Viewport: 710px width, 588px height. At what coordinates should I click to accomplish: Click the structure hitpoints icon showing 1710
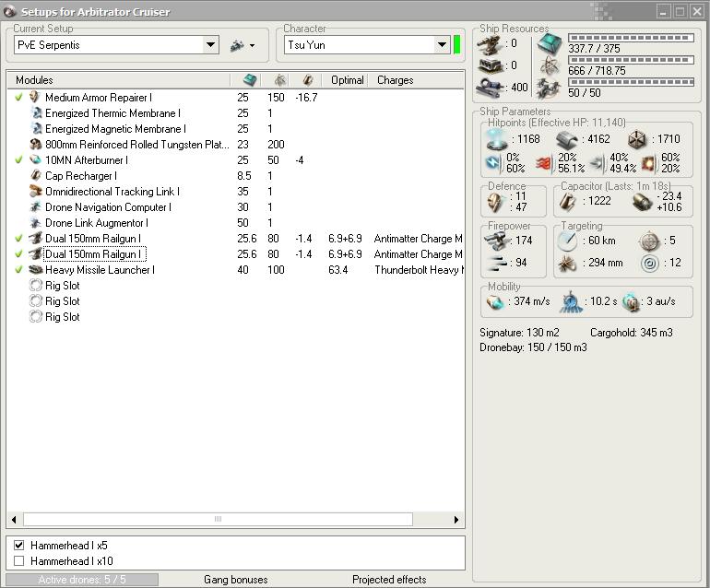pyautogui.click(x=637, y=140)
